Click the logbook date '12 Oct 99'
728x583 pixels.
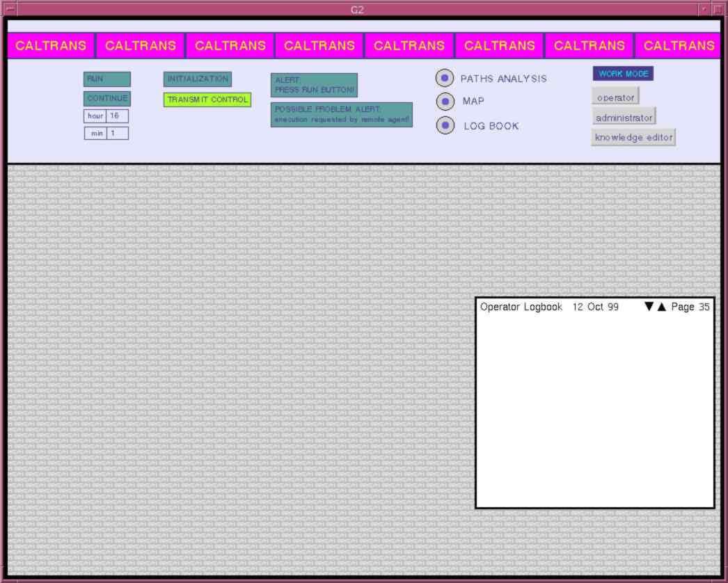pyautogui.click(x=595, y=307)
